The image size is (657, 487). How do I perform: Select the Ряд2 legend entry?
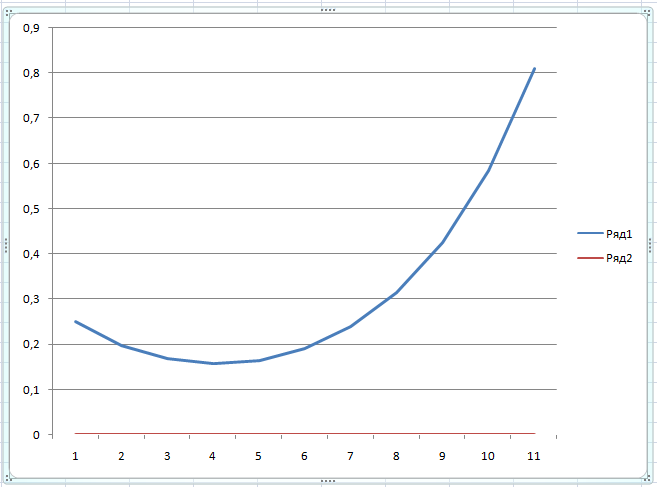pyautogui.click(x=605, y=258)
